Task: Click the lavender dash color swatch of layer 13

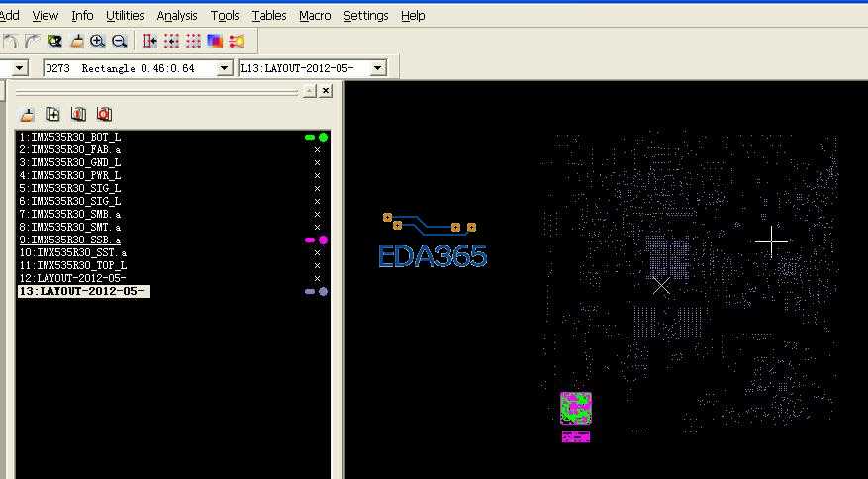Action: click(310, 292)
